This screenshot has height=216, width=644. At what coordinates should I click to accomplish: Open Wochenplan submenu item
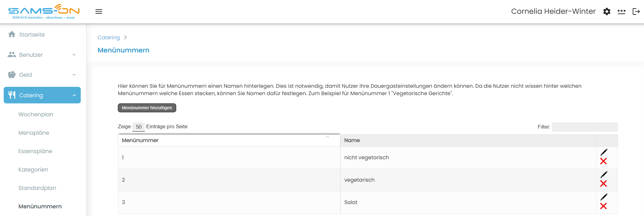[x=36, y=114]
